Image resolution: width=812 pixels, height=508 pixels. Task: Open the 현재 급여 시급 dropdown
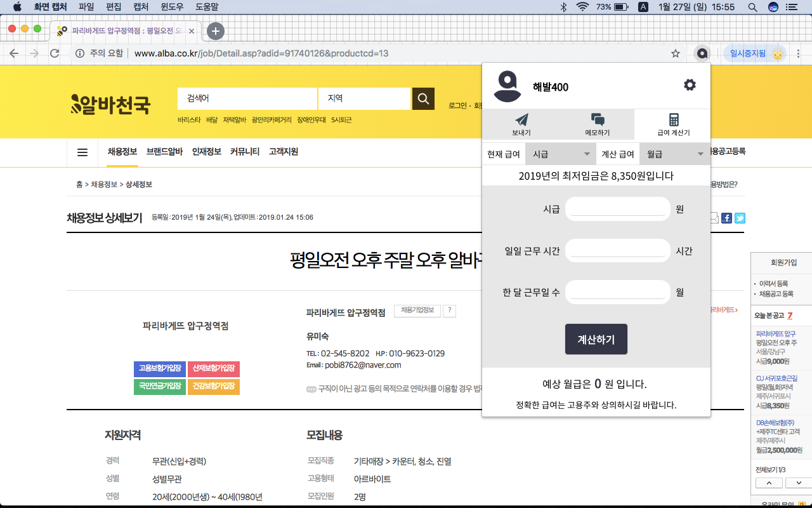pyautogui.click(x=561, y=154)
